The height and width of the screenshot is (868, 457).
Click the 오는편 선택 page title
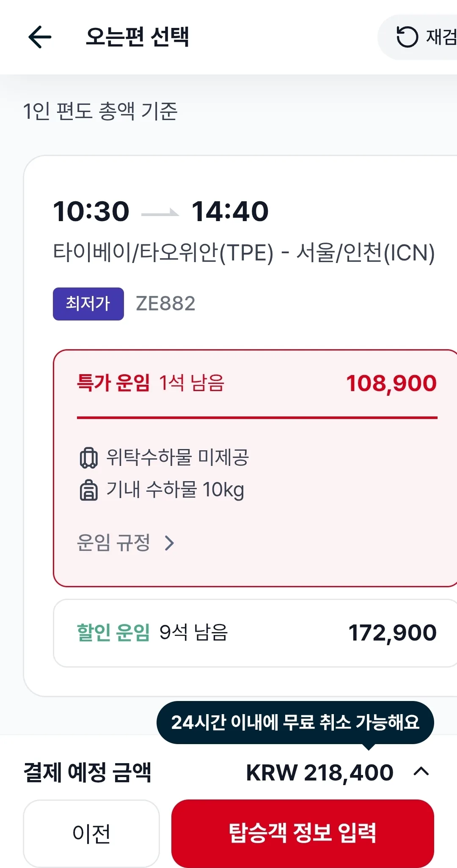tap(138, 37)
